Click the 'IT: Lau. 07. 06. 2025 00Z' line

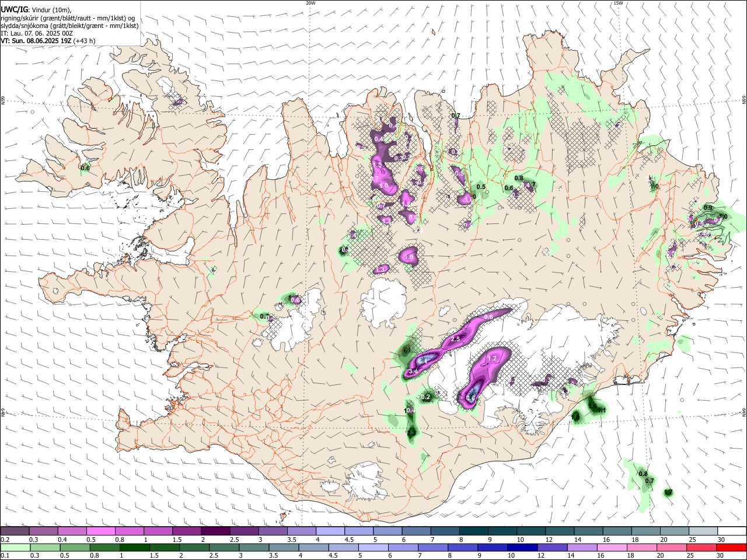pyautogui.click(x=37, y=33)
